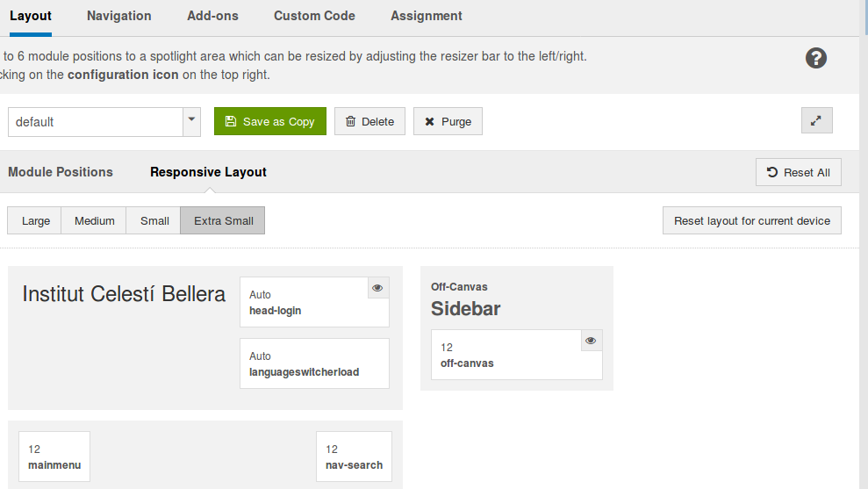The width and height of the screenshot is (868, 489).
Task: Switch to the Navigation tab
Action: [118, 16]
